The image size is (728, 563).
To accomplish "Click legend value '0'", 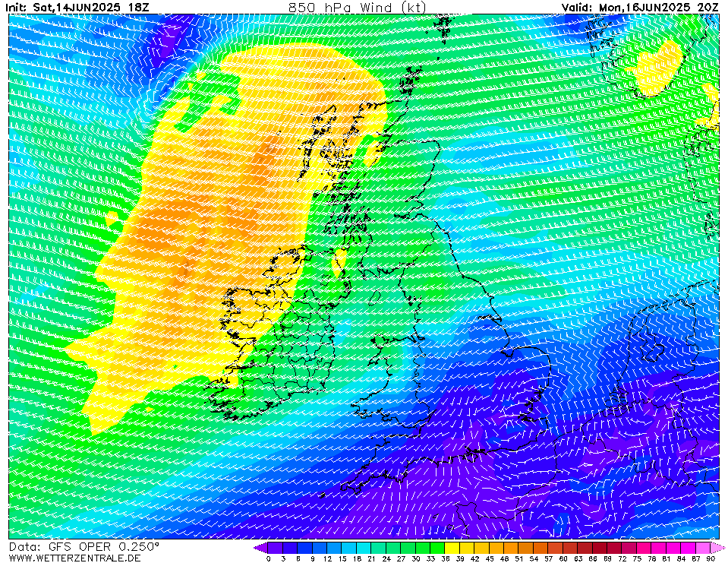I will point(269,558).
